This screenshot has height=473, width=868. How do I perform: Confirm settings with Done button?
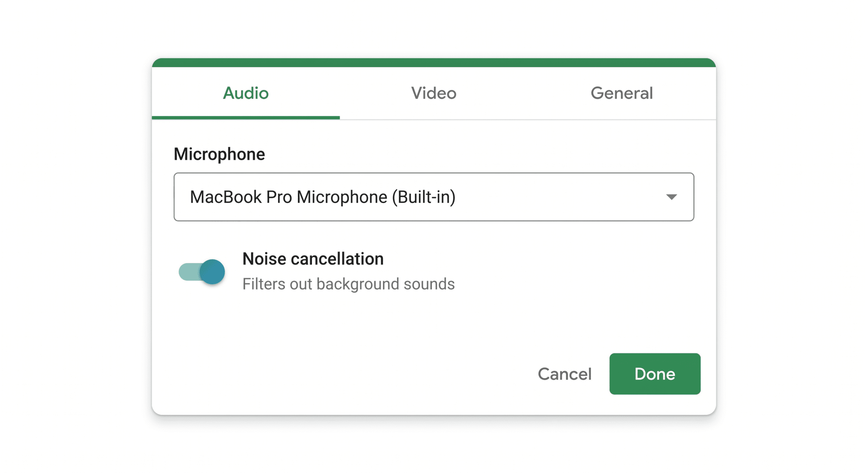click(655, 374)
